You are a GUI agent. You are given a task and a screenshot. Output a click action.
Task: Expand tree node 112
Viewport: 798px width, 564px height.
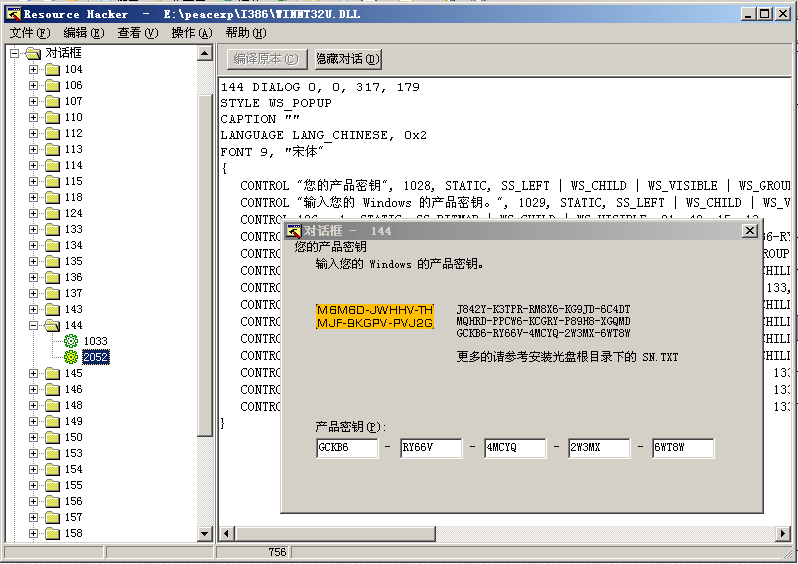pyautogui.click(x=34, y=133)
